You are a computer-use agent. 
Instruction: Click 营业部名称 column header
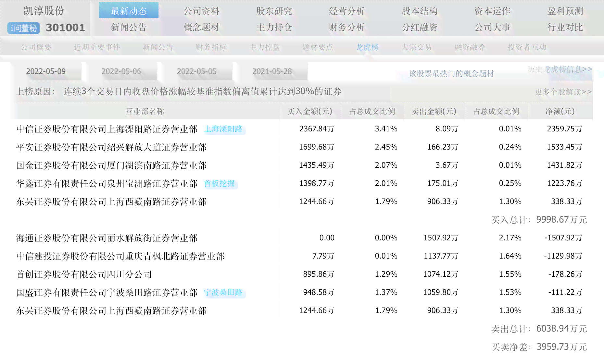(145, 112)
